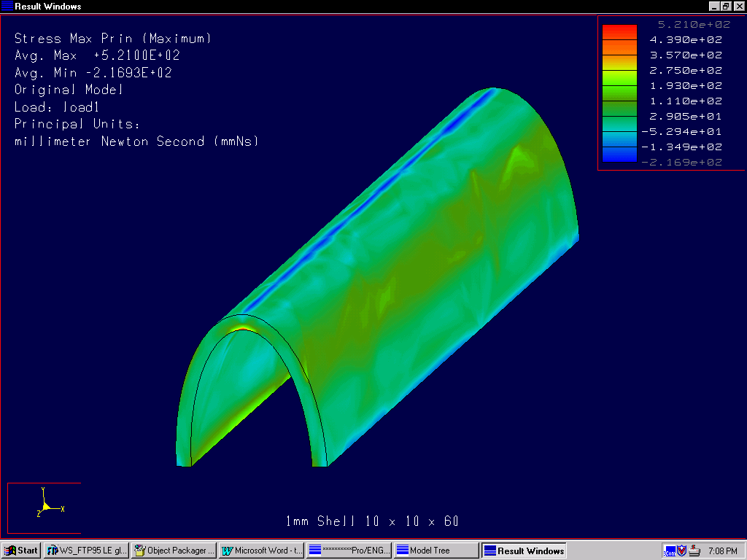Click the bright lime-green legend band
747x560 pixels.
point(619,77)
